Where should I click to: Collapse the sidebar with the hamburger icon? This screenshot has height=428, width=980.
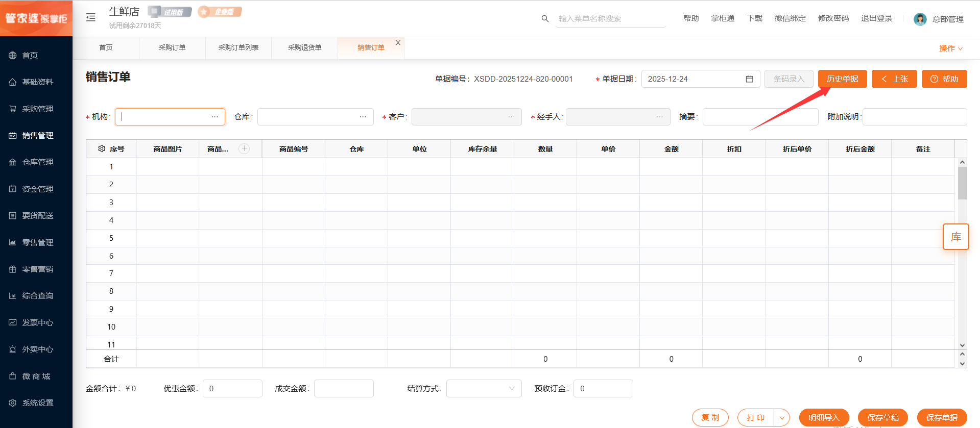(x=91, y=17)
